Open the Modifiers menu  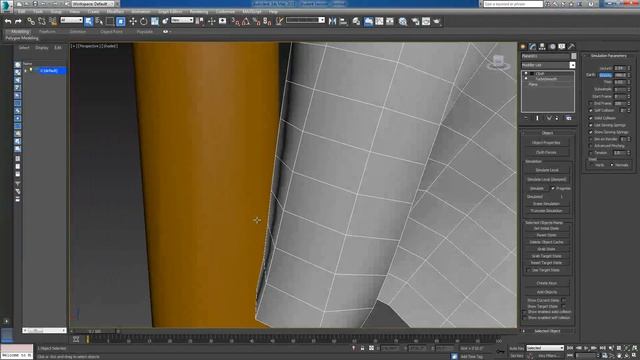tap(116, 12)
